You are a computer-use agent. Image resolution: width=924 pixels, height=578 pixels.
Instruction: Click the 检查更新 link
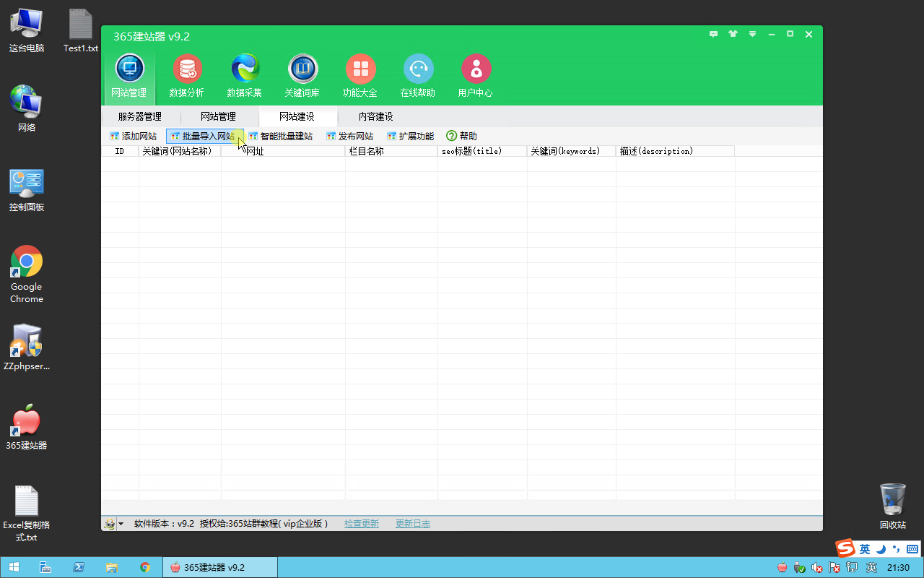click(x=362, y=524)
